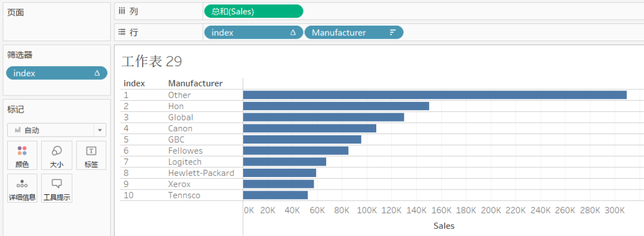The image size is (644, 236).
Task: Select the Tennsco sales bar
Action: (275, 195)
